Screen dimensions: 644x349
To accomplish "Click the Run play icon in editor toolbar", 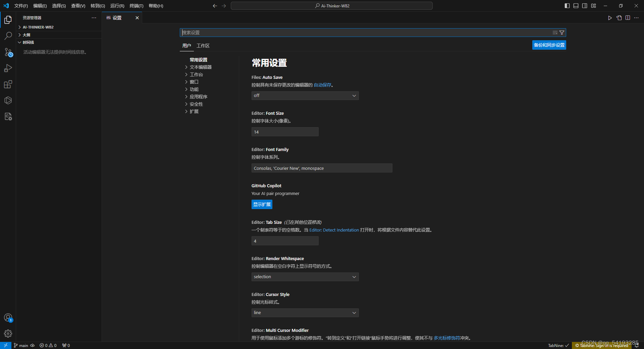I will pos(610,18).
